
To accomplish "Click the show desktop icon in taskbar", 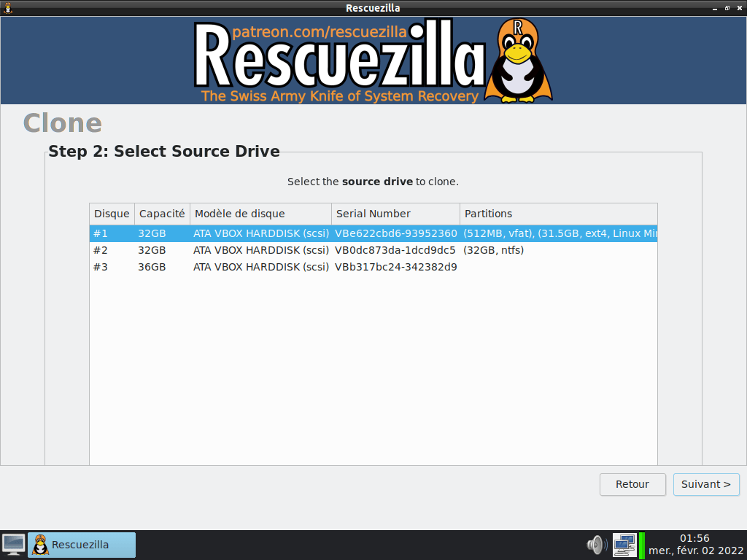I will coord(13,545).
